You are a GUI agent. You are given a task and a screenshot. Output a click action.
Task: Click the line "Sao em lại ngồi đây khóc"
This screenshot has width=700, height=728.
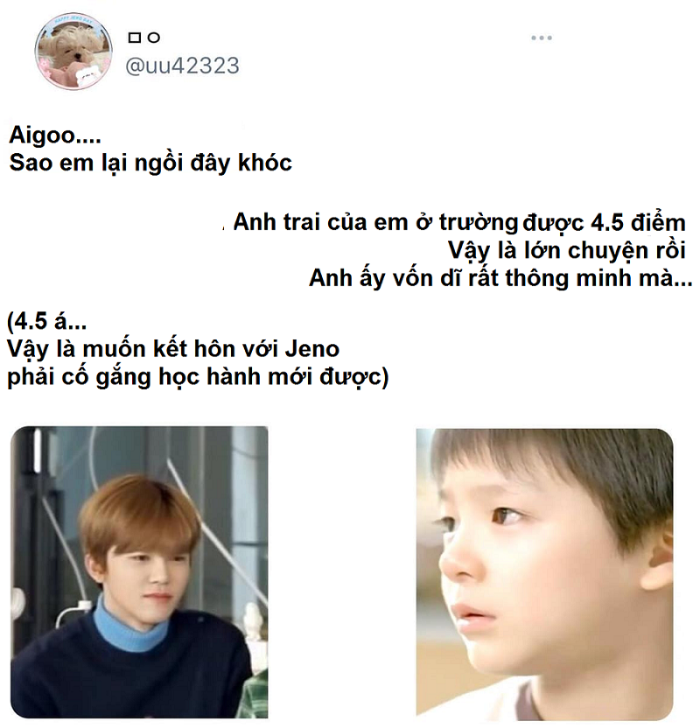(150, 164)
